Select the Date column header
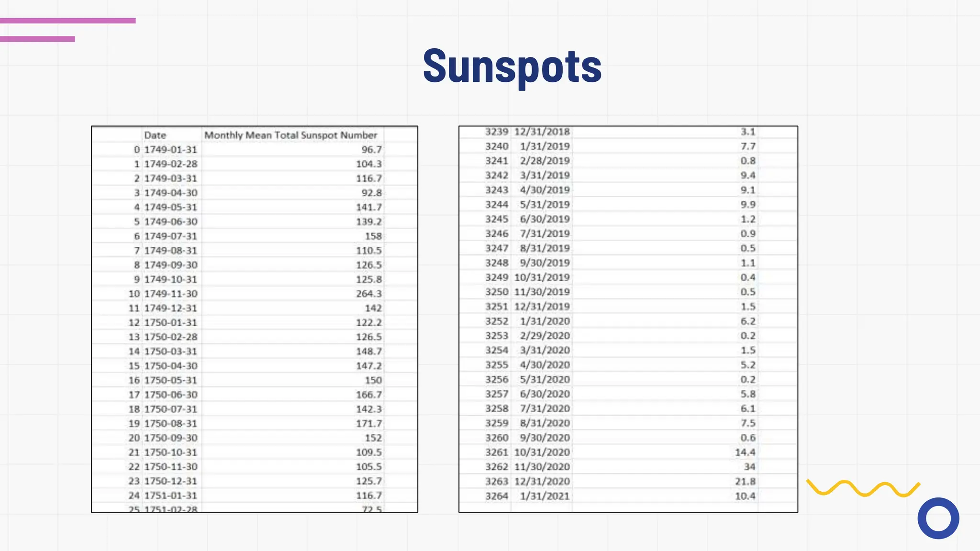980x551 pixels. pyautogui.click(x=155, y=135)
